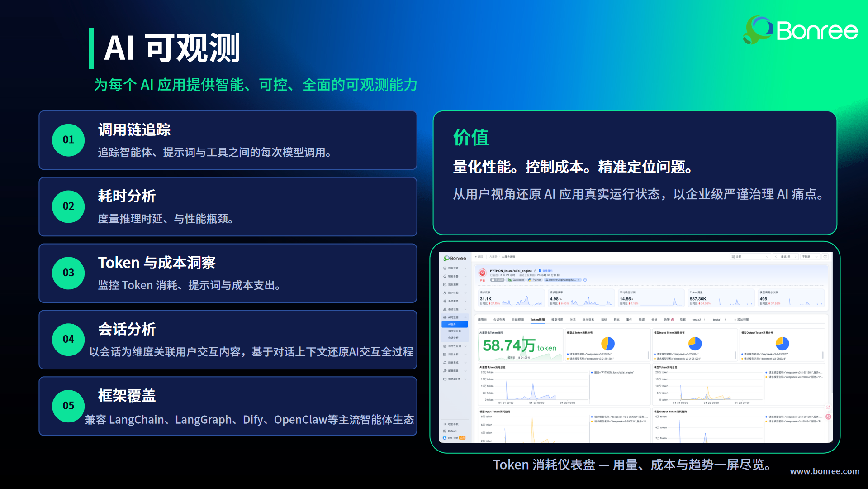Collapse the AI可观测 sidebar section

coord(465,317)
